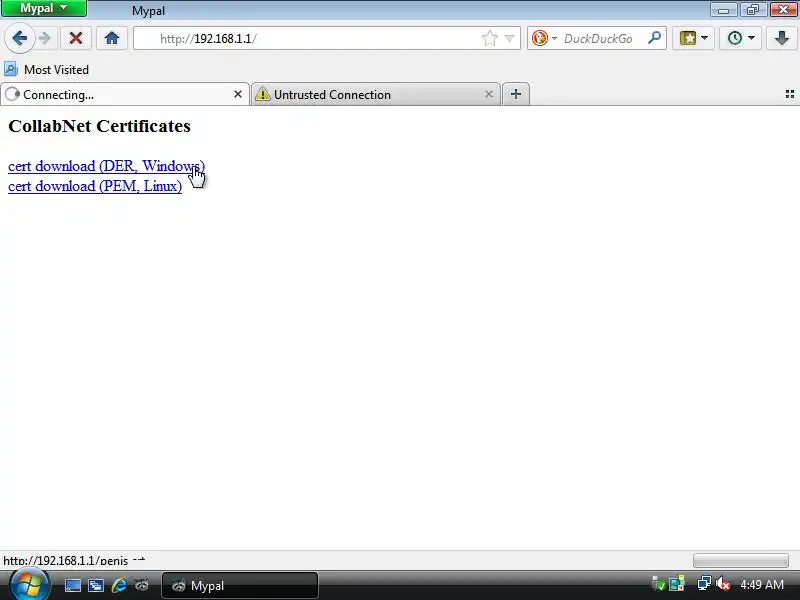The image size is (800, 600).
Task: Close the Untrusted Connection tab
Action: [489, 94]
